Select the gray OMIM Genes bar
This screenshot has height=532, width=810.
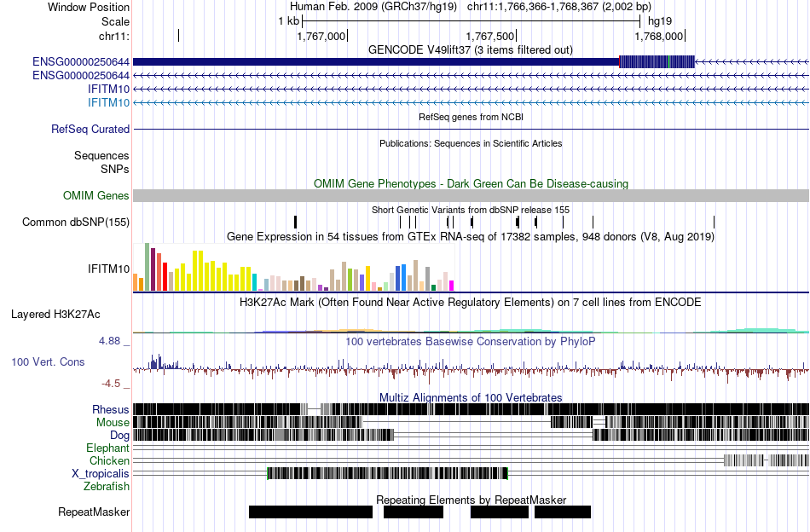coord(472,196)
